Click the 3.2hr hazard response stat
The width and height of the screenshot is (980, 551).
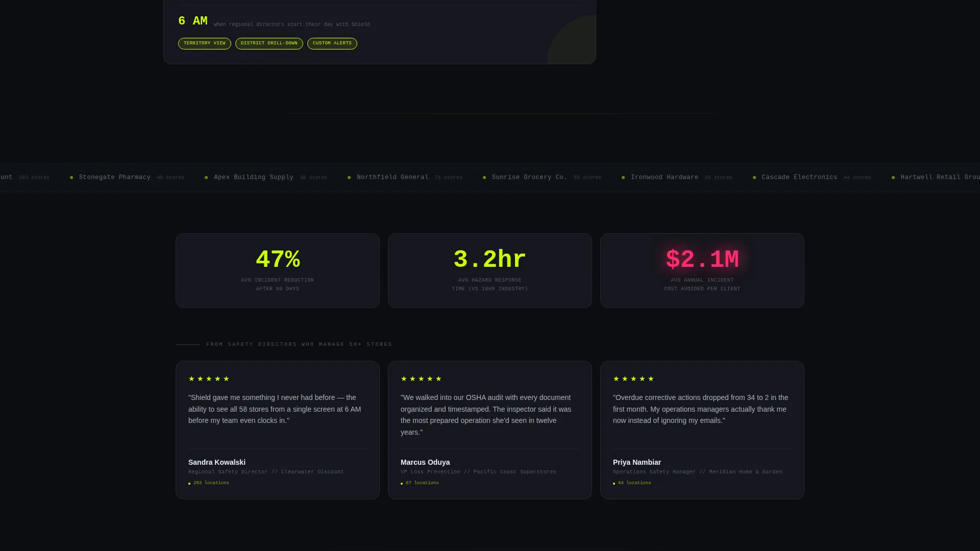click(490, 260)
